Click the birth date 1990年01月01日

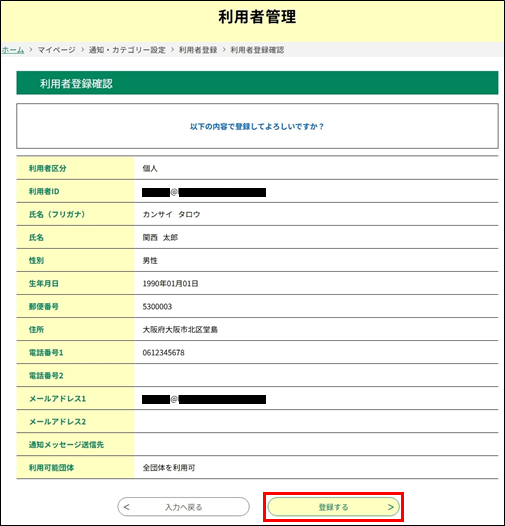coord(170,283)
